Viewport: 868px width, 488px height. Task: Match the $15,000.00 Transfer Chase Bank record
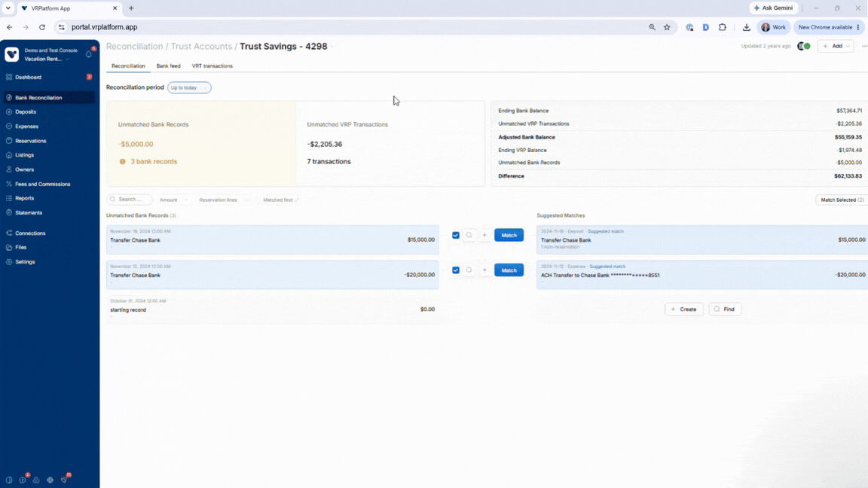point(509,235)
